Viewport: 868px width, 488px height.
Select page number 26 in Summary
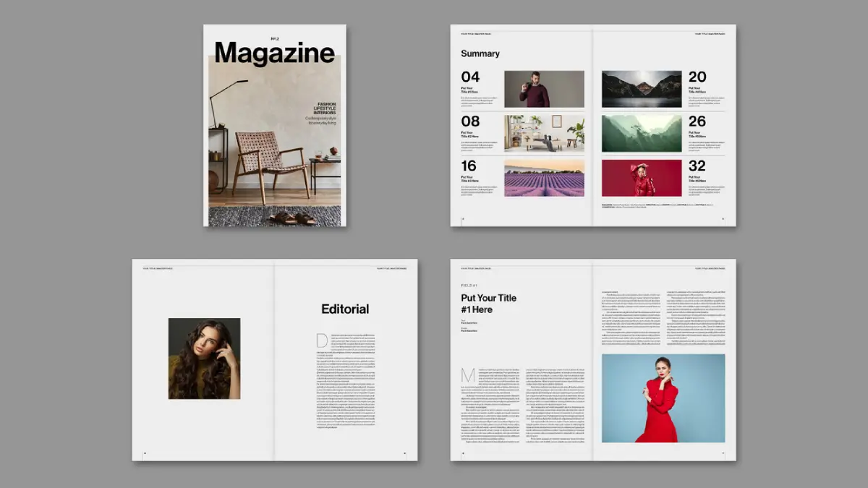tap(697, 121)
